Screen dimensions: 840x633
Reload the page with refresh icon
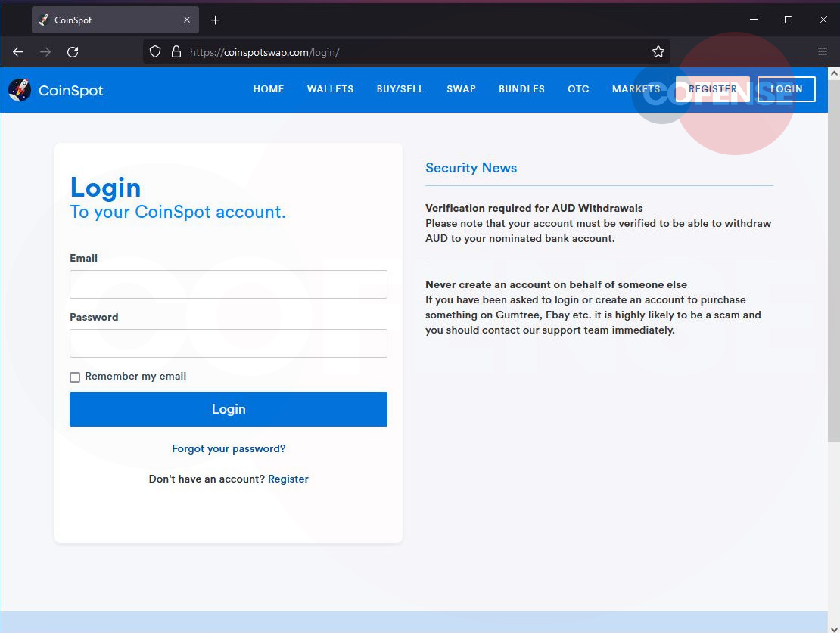tap(73, 52)
